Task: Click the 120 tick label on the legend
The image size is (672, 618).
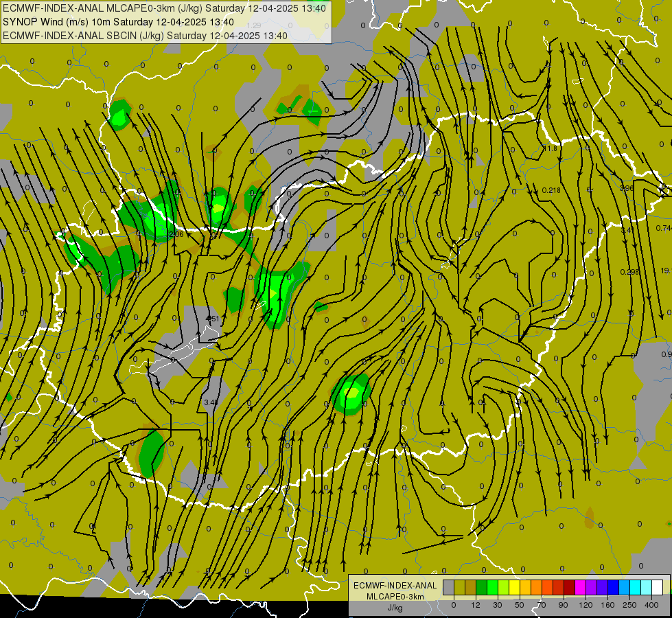Action: pyautogui.click(x=586, y=605)
